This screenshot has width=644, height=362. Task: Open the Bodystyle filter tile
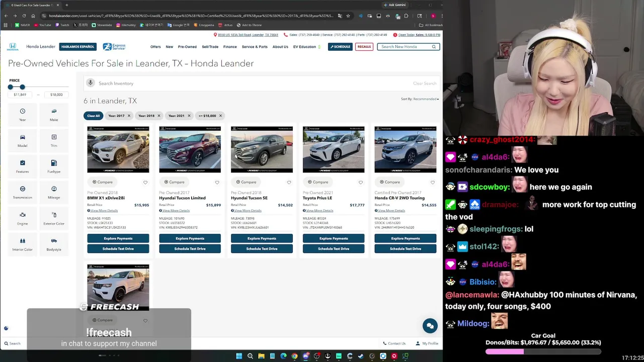click(54, 244)
